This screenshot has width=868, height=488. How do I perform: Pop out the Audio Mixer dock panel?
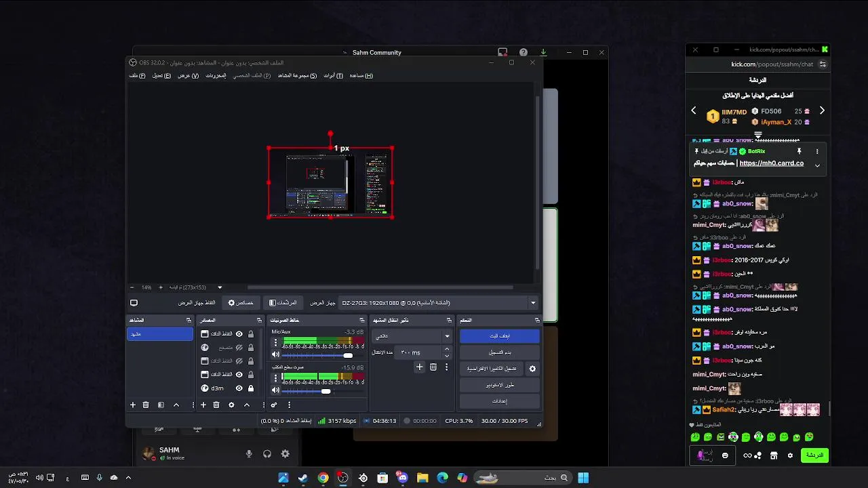pos(361,320)
